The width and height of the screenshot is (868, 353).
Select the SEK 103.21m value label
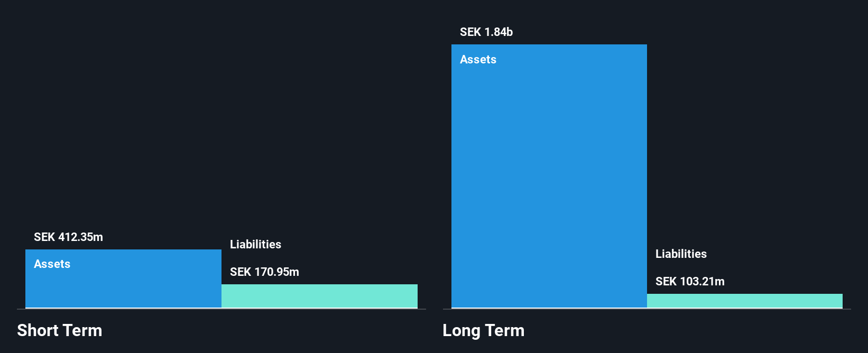click(x=690, y=281)
